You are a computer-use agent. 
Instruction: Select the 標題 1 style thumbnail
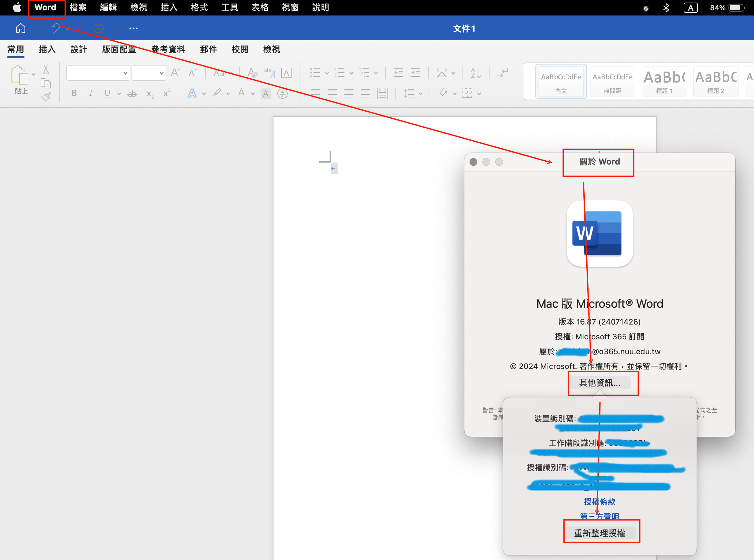pyautogui.click(x=664, y=81)
